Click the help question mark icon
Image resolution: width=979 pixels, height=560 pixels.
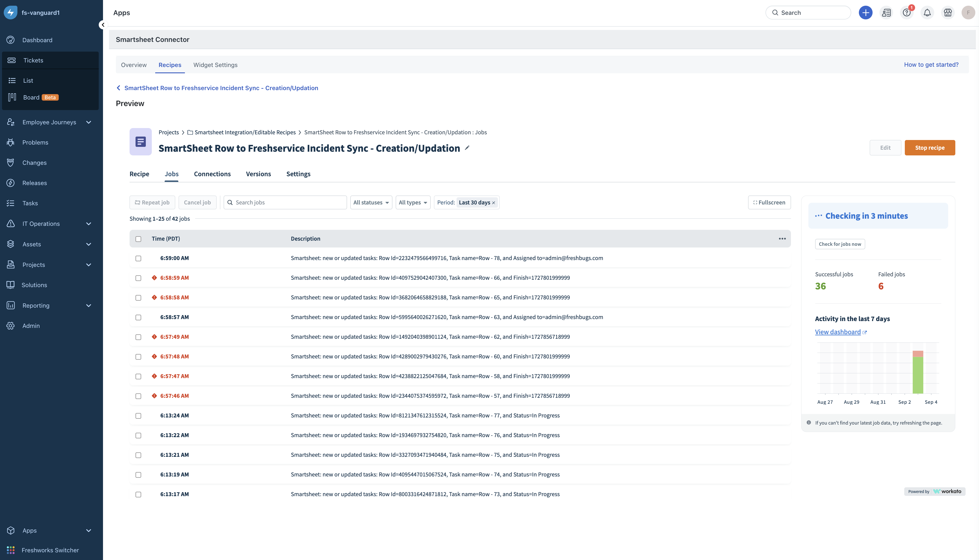906,13
